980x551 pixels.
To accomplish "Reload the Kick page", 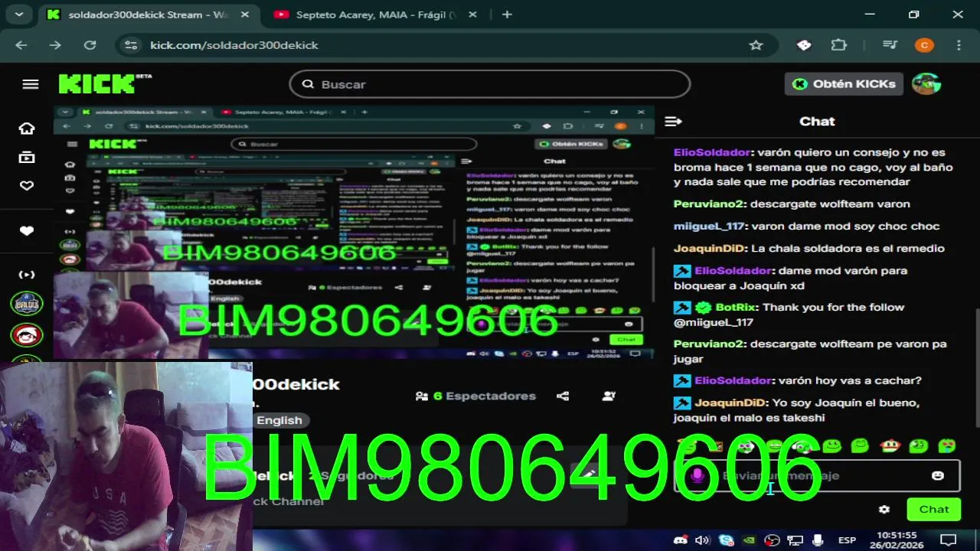I will (x=90, y=45).
